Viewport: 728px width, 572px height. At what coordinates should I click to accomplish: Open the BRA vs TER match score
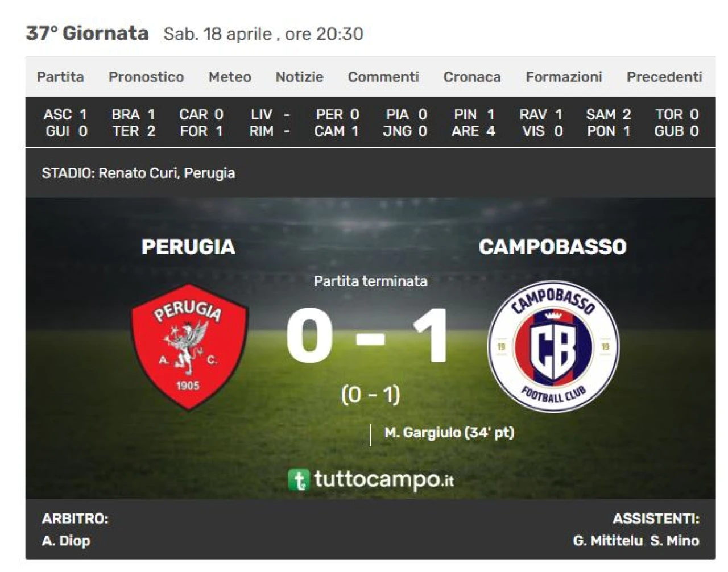(134, 123)
